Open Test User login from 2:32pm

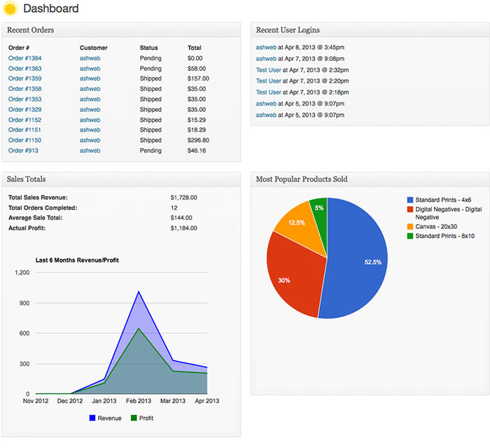click(x=268, y=70)
